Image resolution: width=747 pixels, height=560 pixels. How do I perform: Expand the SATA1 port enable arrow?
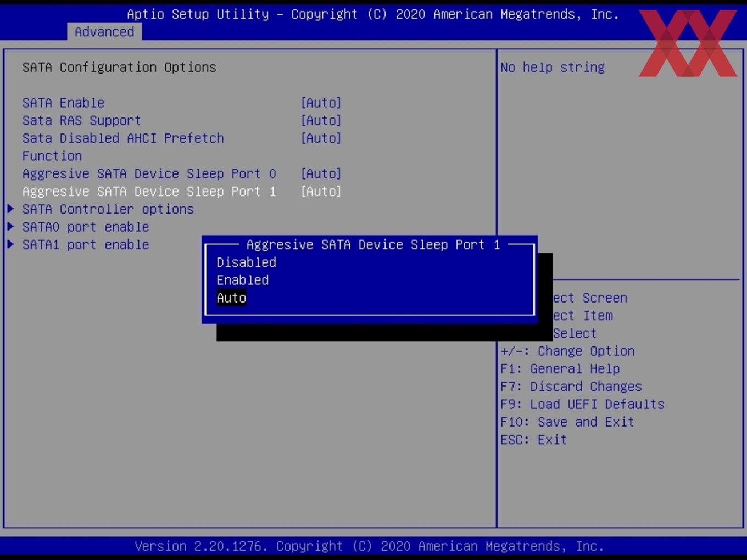click(10, 244)
